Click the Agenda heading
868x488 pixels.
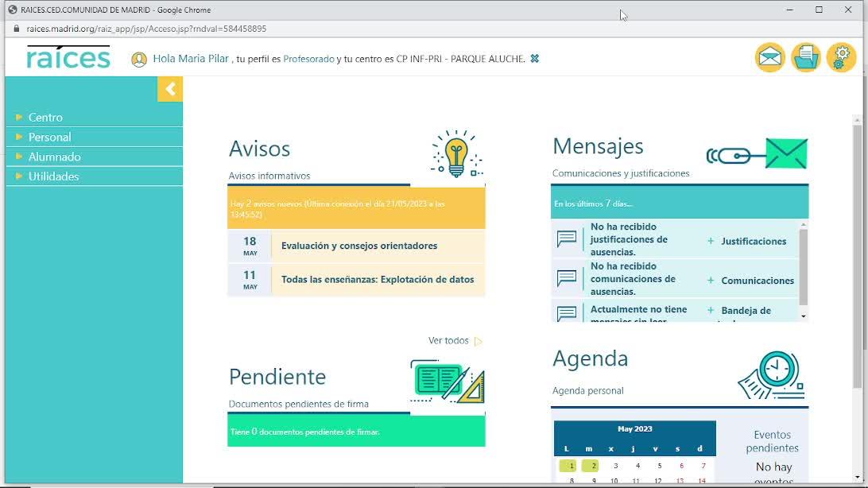[x=590, y=358]
